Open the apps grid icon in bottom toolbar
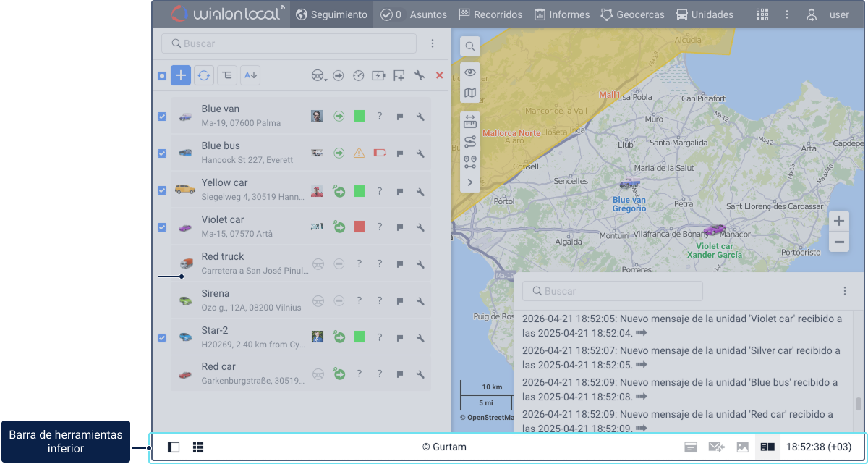 click(x=198, y=447)
